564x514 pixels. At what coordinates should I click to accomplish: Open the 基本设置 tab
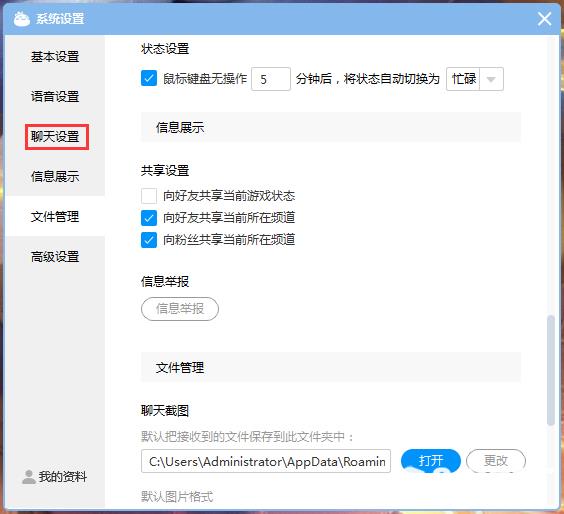[x=55, y=56]
